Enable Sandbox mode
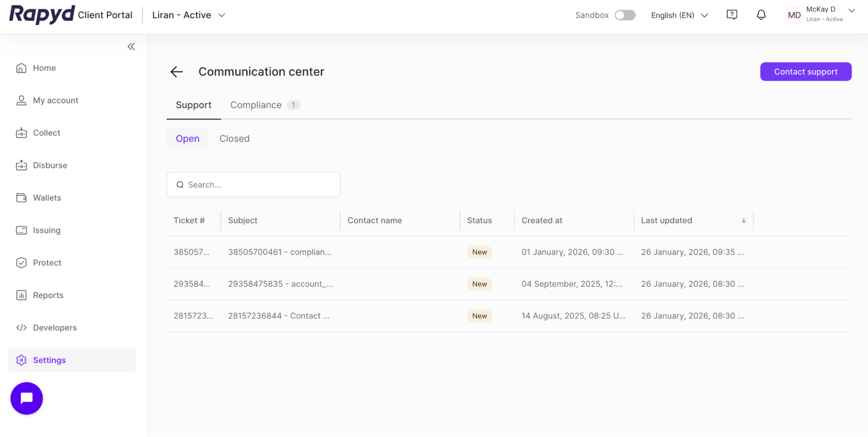 point(624,14)
